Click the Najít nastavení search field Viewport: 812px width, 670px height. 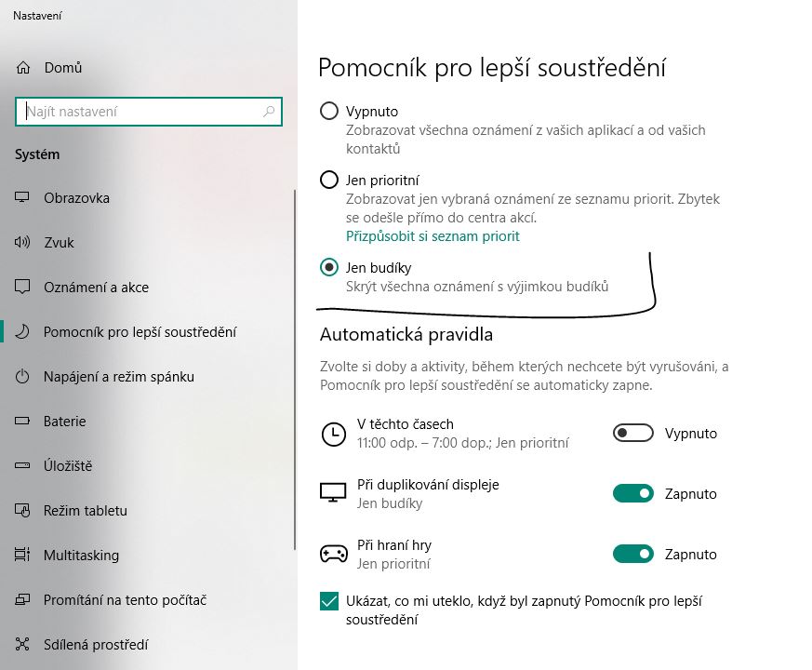click(140, 112)
